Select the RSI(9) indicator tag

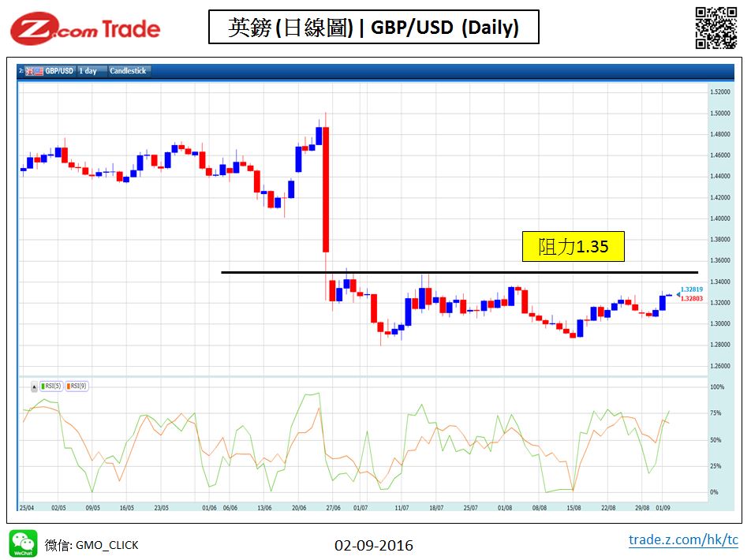(x=77, y=386)
